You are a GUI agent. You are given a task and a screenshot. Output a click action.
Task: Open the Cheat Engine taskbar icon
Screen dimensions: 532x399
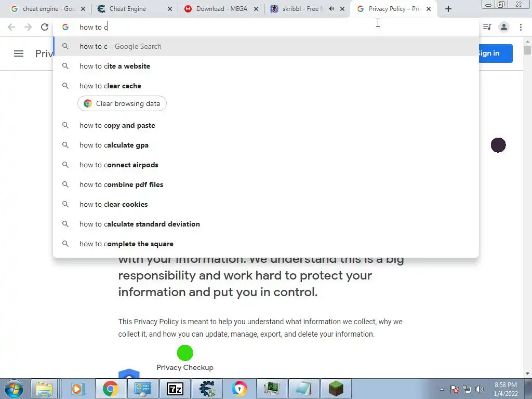(207, 389)
